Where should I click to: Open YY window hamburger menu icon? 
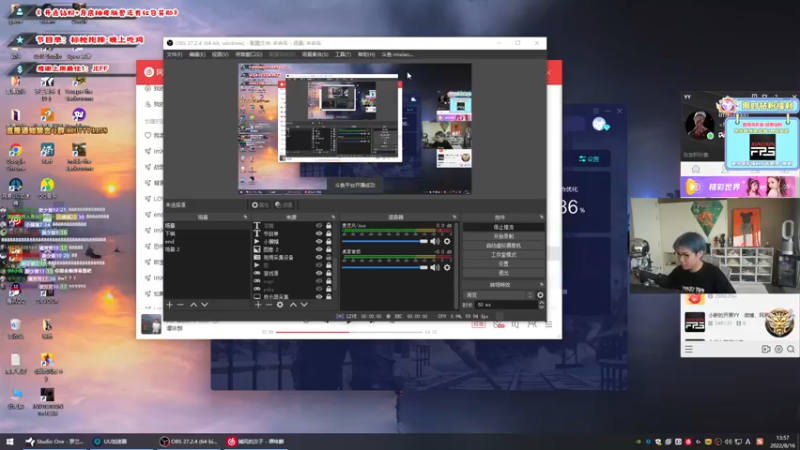pyautogui.click(x=689, y=349)
